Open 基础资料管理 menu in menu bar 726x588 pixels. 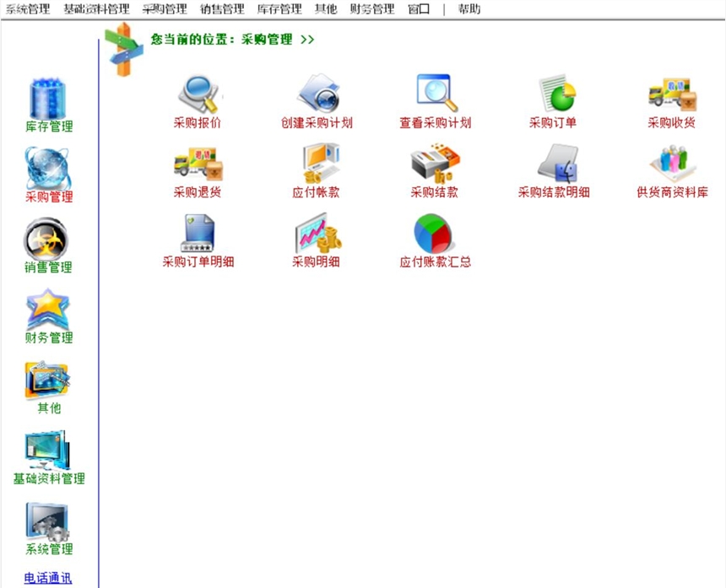coord(96,8)
